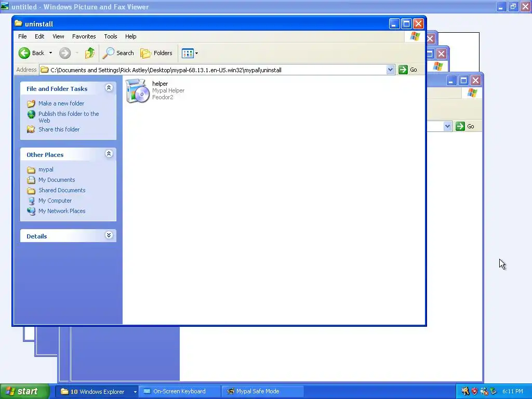The height and width of the screenshot is (399, 532).
Task: Click the My Network Places icon
Action: [x=31, y=211]
